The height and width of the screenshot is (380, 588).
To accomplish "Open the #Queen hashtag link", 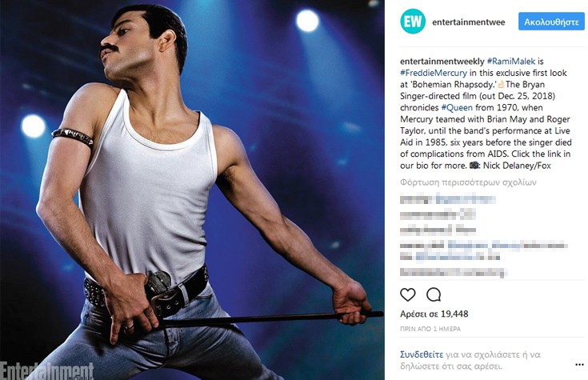I will (457, 108).
